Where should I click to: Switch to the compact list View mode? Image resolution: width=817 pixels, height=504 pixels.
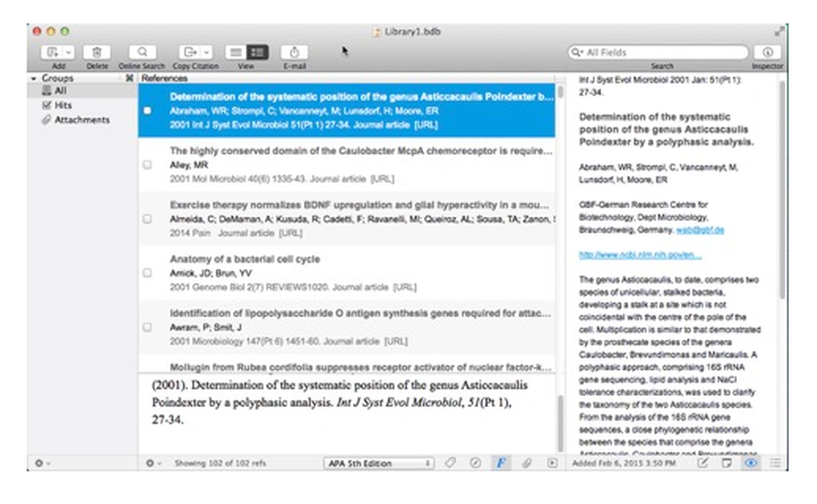pos(235,51)
